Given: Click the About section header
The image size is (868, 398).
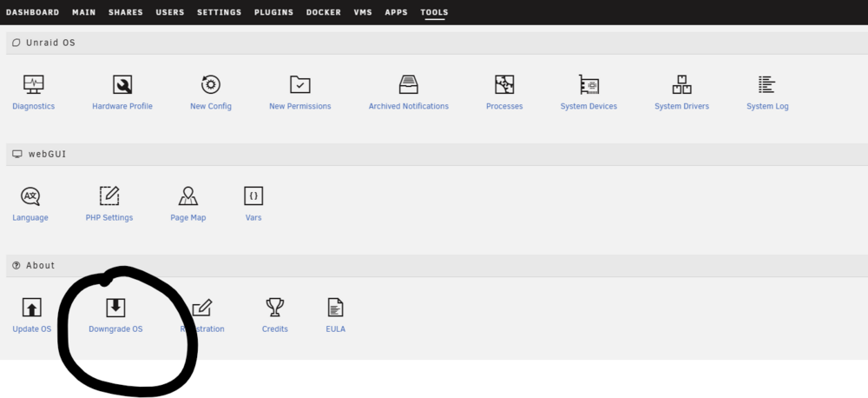Looking at the screenshot, I should tap(437, 266).
